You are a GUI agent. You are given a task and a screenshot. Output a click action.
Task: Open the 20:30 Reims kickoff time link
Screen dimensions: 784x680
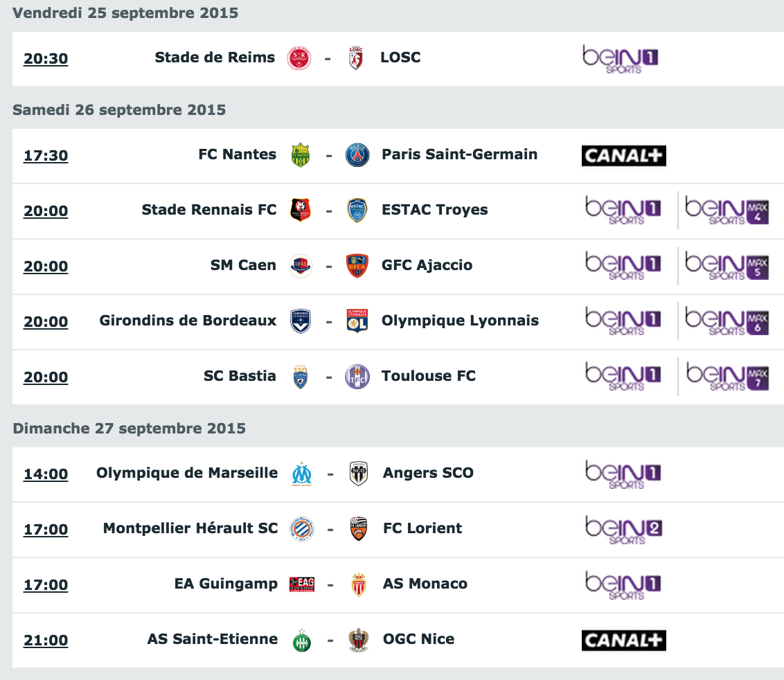[x=46, y=58]
